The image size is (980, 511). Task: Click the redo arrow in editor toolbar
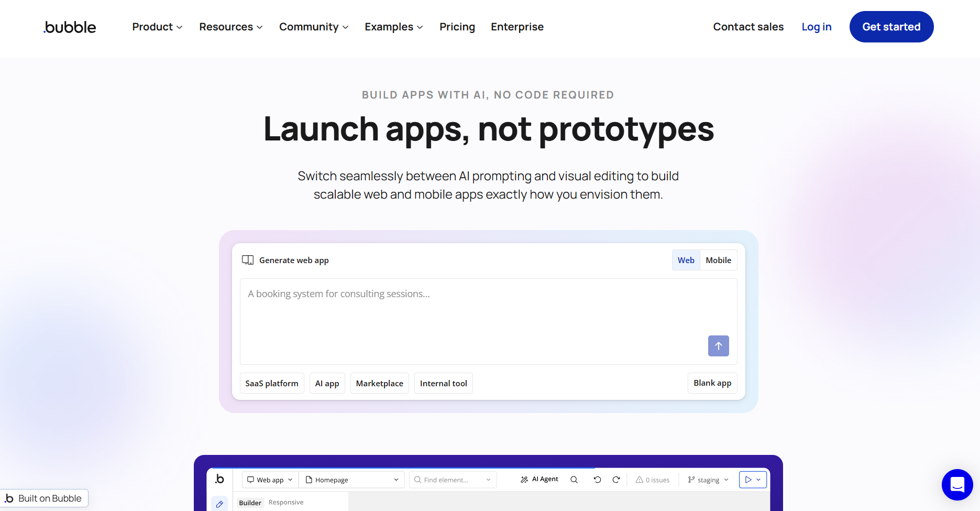(x=616, y=480)
